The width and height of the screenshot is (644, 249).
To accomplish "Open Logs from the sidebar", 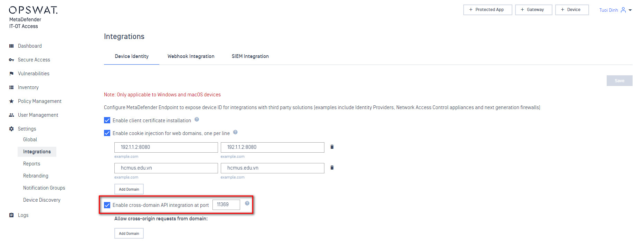I will pyautogui.click(x=23, y=215).
